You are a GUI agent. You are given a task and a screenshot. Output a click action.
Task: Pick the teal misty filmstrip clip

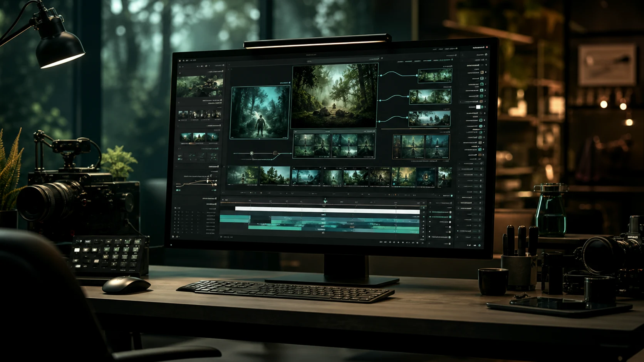pyautogui.click(x=306, y=176)
